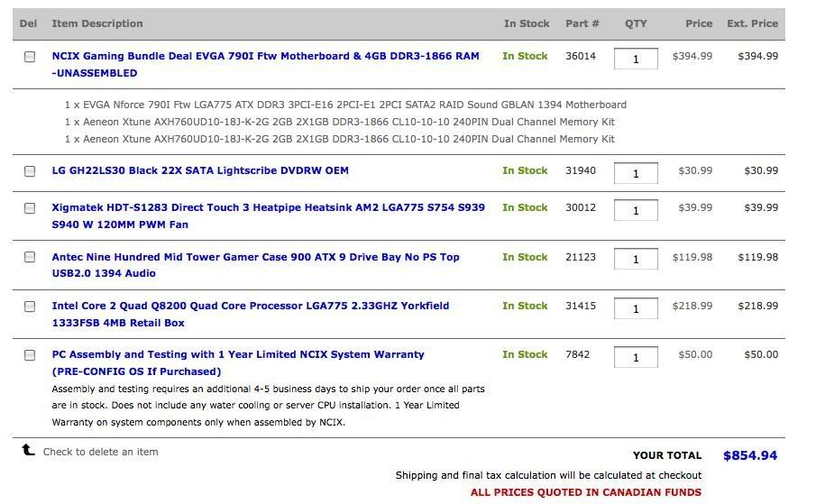
Task: Click the delete arrow icon at bottom left
Action: (29, 450)
